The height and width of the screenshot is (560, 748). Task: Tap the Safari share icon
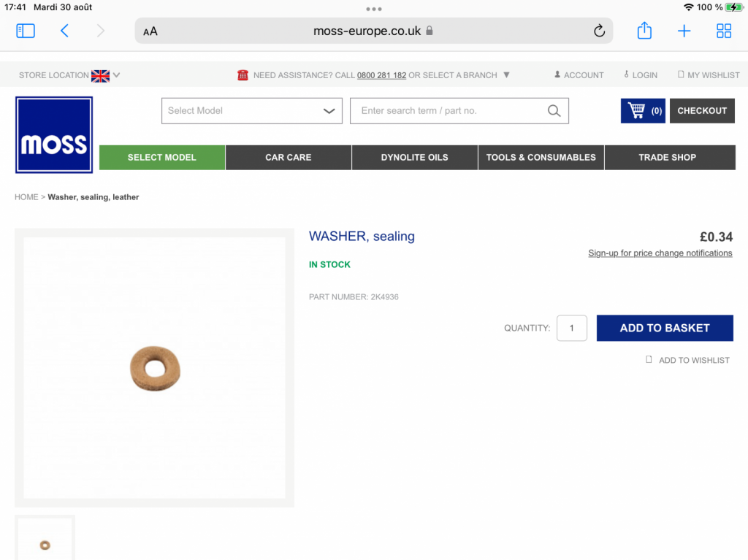tap(644, 31)
